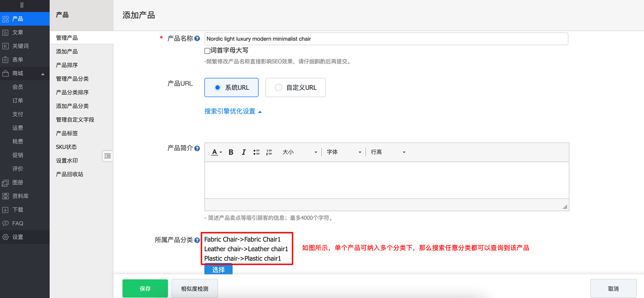Apply italic formatting in the editor toolbar

[x=243, y=152]
